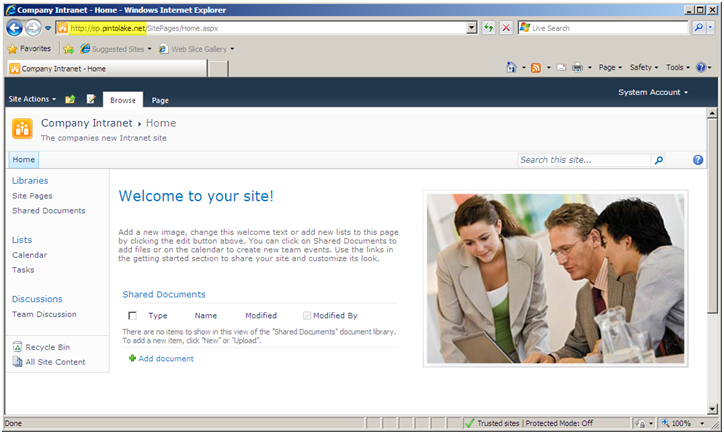Click Navigate Up folder icon in ribbon

(70, 99)
